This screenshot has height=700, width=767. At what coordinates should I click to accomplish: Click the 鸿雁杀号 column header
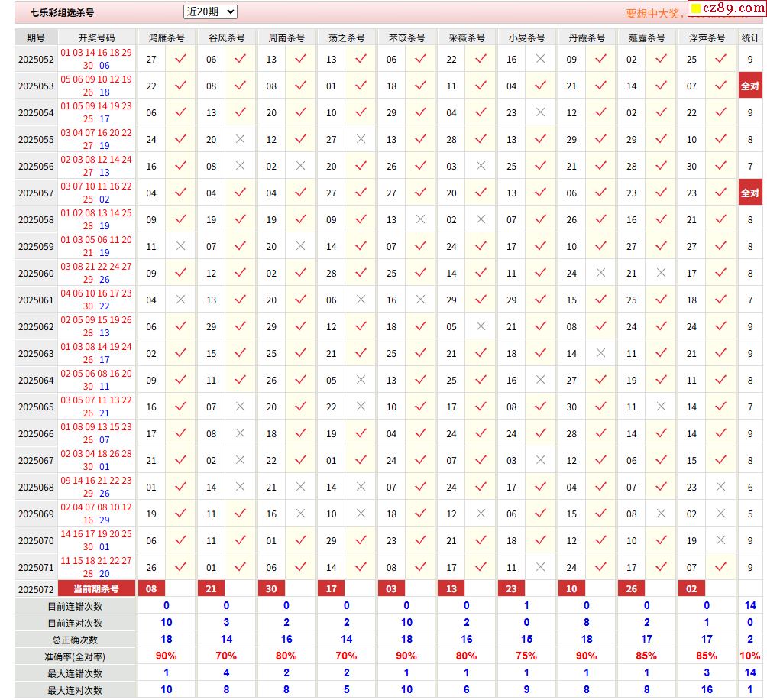coord(167,37)
